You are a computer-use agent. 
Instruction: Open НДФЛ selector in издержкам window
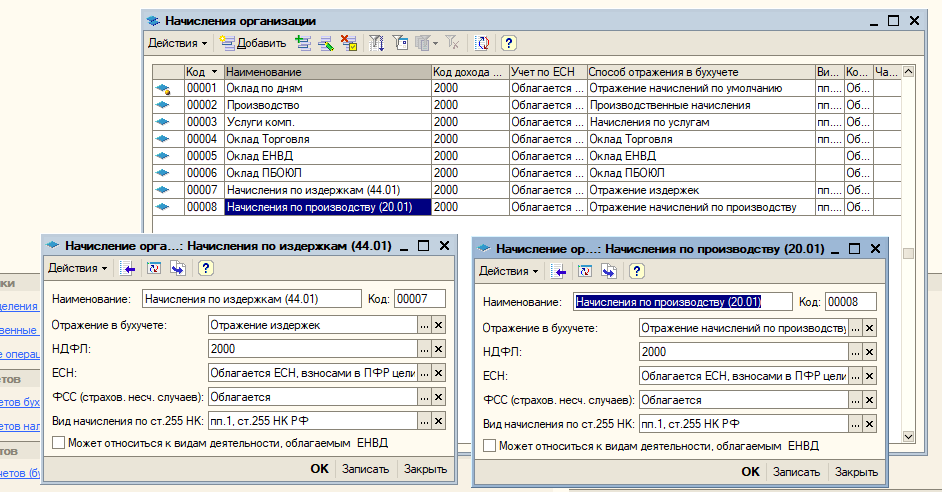pos(424,349)
